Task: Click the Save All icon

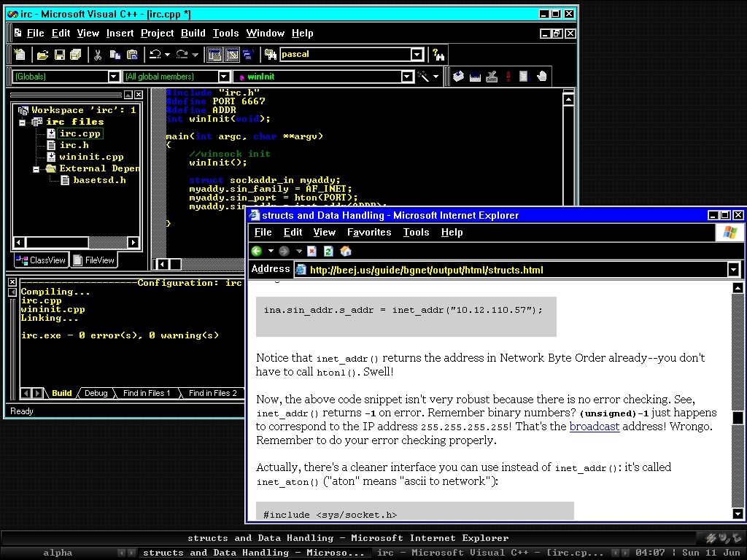Action: [x=76, y=55]
